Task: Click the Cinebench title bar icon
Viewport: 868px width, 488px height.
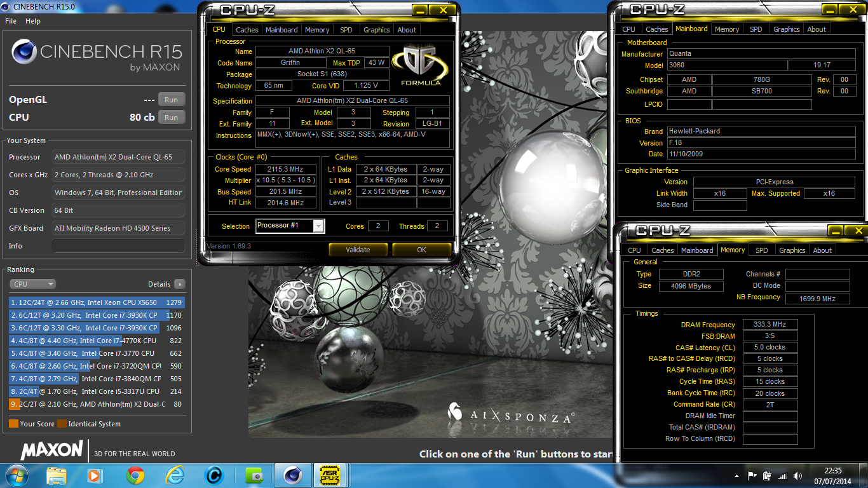Action: point(6,6)
